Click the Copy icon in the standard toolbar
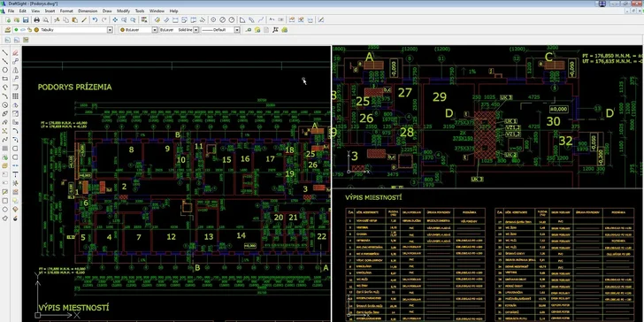644x322 pixels. (65, 19)
